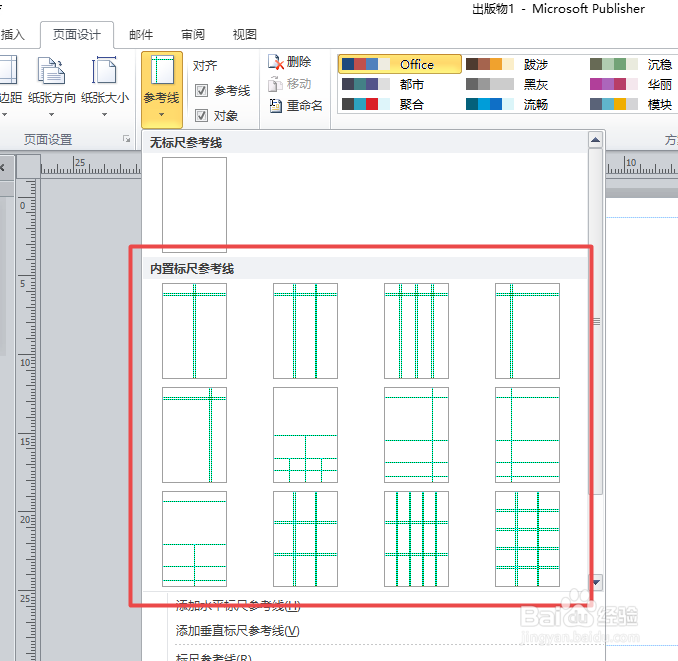Image resolution: width=678 pixels, height=661 pixels.
Task: Choose guide layout with two columns, four rows
Action: point(527,539)
